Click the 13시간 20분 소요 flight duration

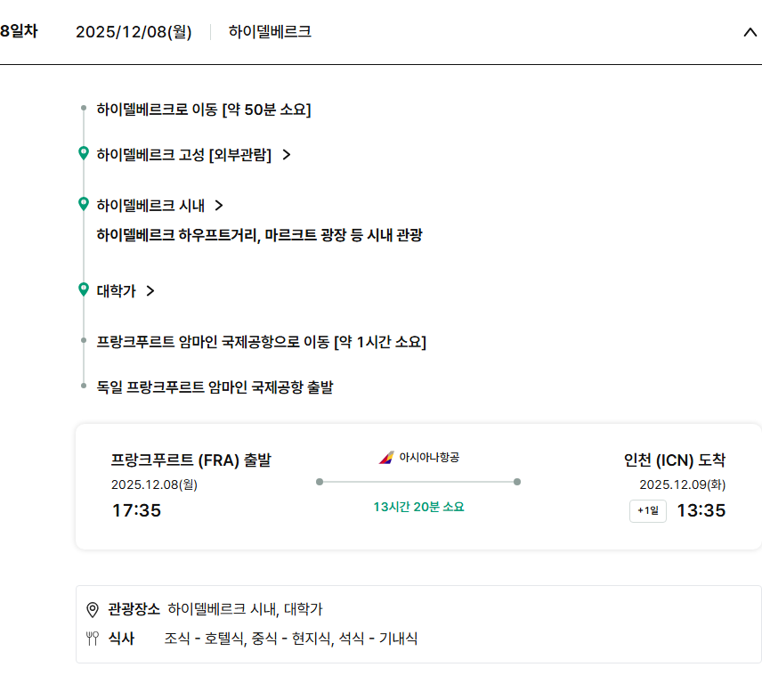pos(418,507)
